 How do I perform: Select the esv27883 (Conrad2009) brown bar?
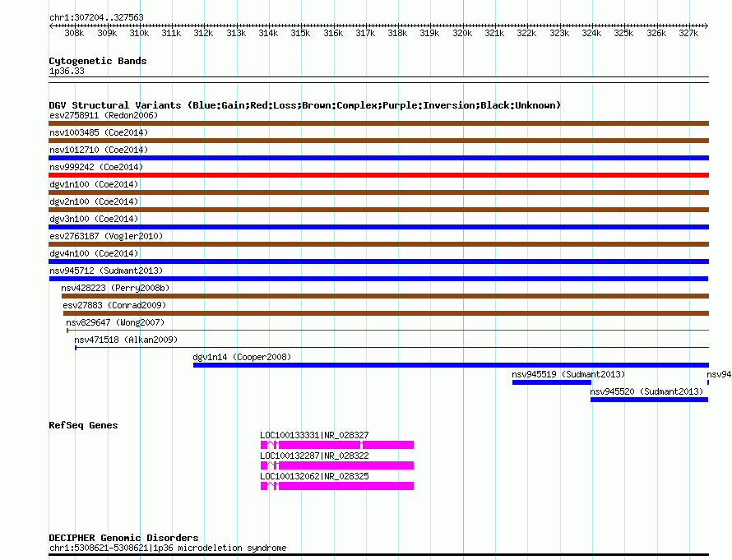386,313
